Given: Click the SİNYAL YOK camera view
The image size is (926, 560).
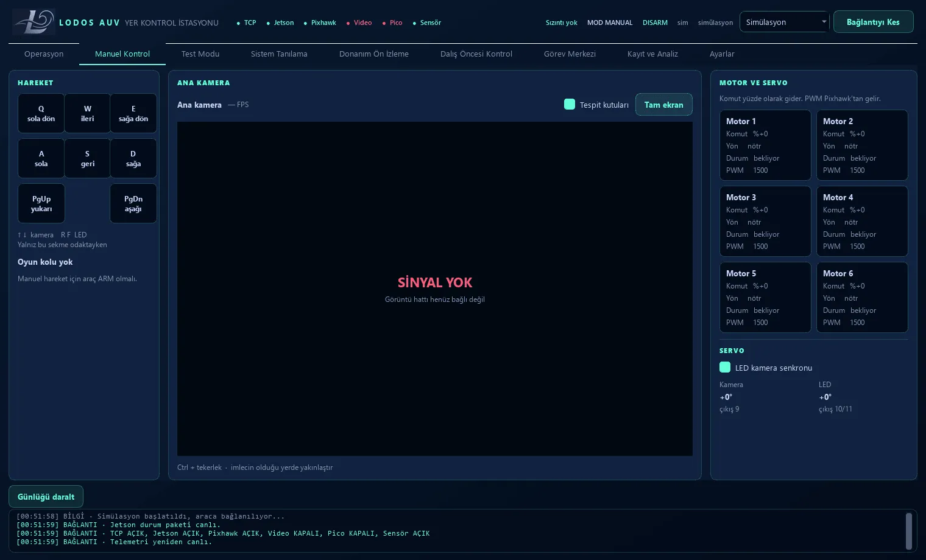Looking at the screenshot, I should tap(435, 289).
